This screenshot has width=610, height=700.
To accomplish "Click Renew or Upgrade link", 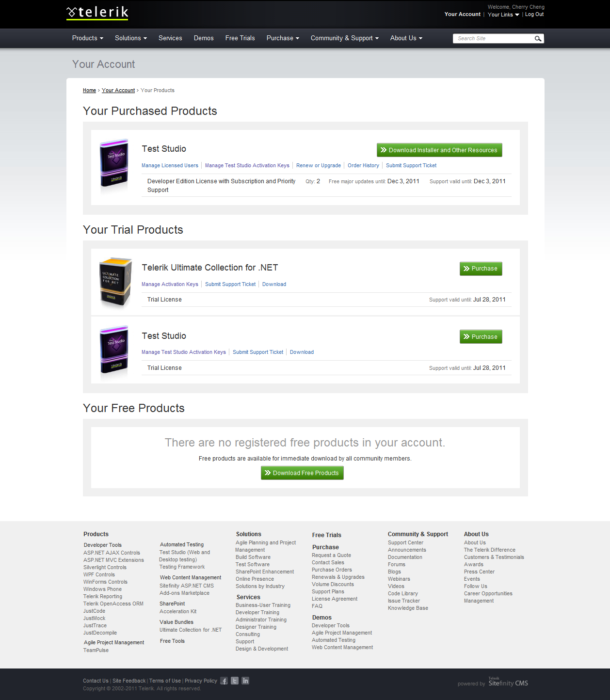I will coord(319,165).
